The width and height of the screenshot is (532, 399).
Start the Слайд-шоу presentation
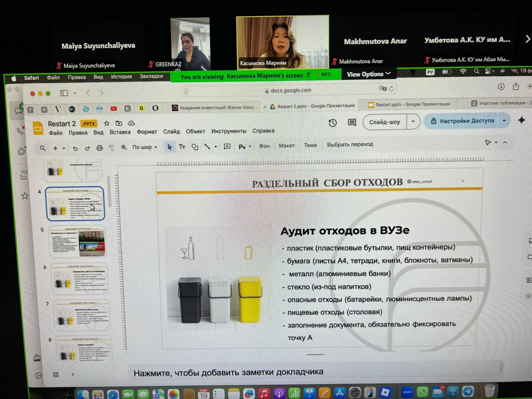[384, 122]
